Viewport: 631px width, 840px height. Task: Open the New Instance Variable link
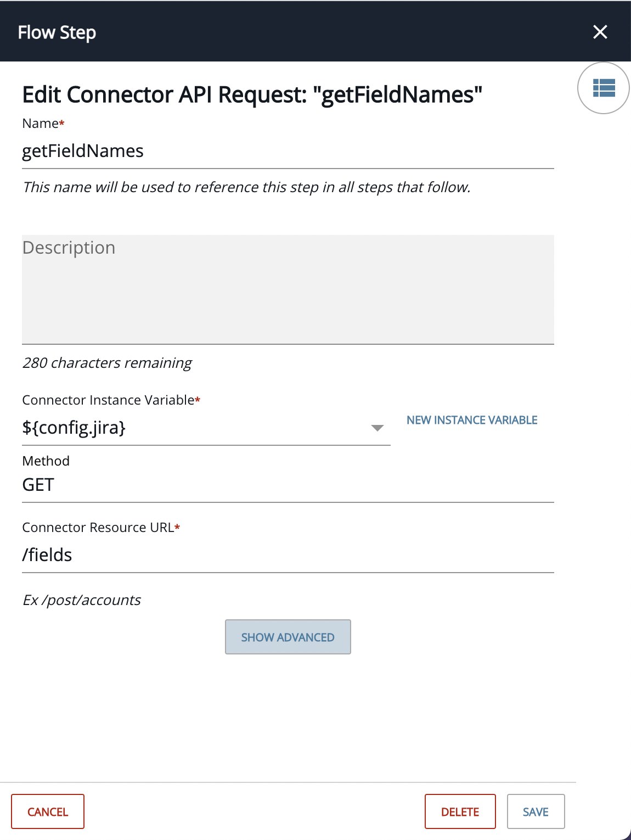point(472,420)
